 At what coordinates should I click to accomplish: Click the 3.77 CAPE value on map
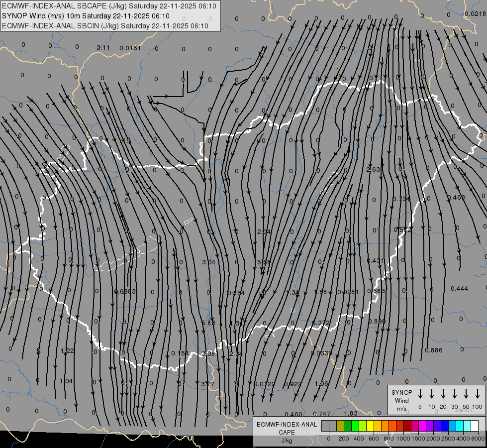click(208, 384)
